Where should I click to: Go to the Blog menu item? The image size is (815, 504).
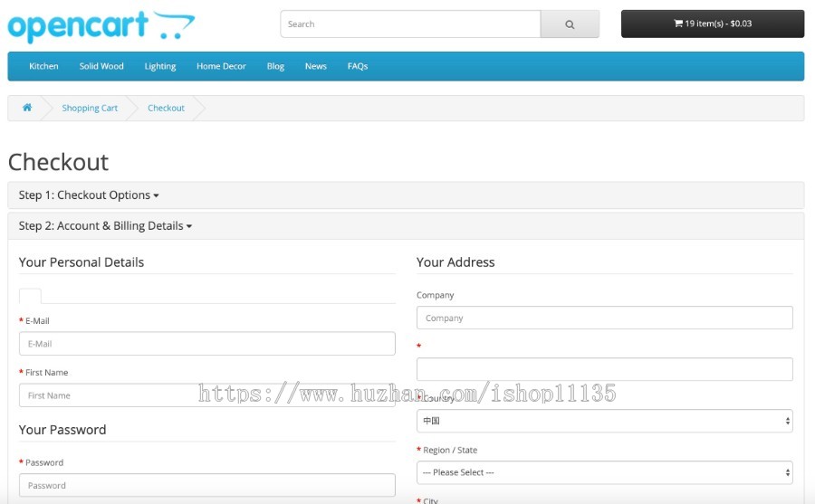coord(275,66)
